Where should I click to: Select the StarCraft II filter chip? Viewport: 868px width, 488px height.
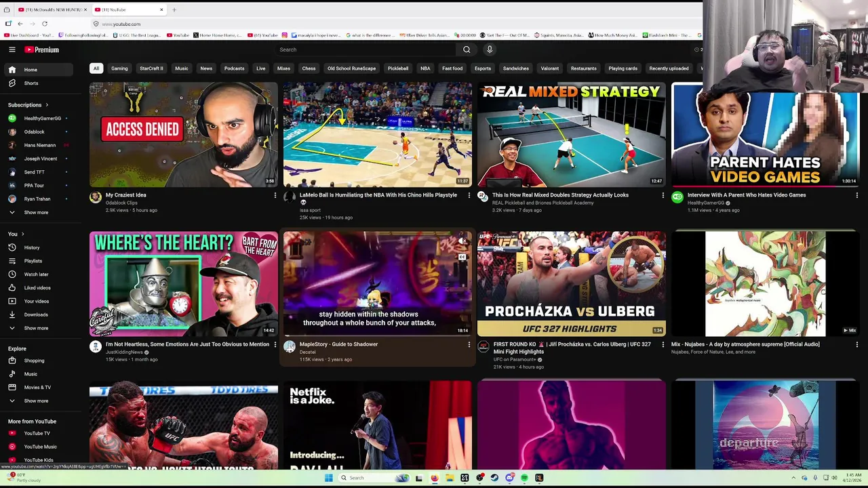click(x=151, y=68)
